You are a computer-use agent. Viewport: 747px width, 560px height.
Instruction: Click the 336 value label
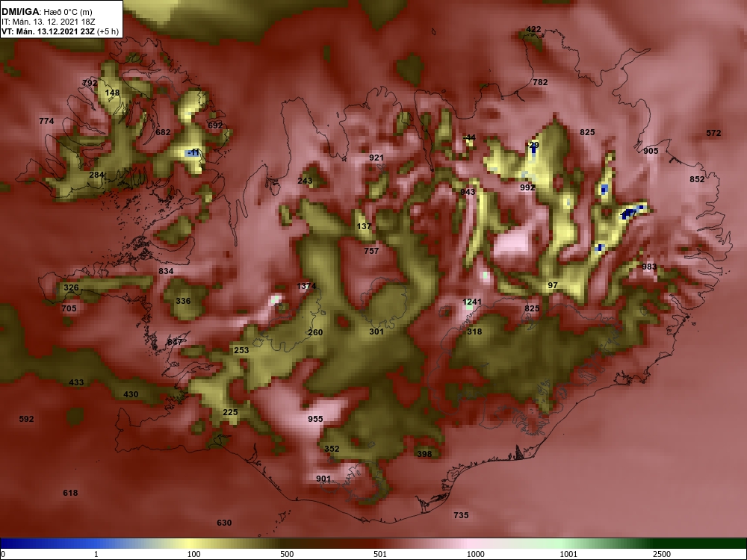click(x=184, y=301)
